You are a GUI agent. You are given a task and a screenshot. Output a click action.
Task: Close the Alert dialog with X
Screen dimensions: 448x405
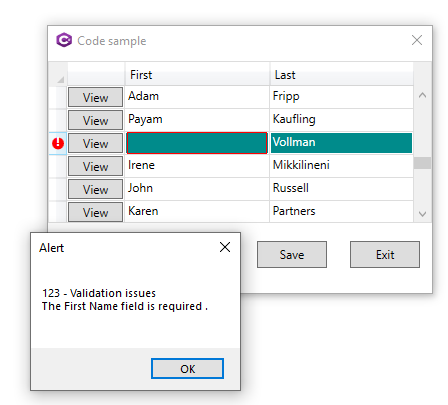(x=225, y=247)
